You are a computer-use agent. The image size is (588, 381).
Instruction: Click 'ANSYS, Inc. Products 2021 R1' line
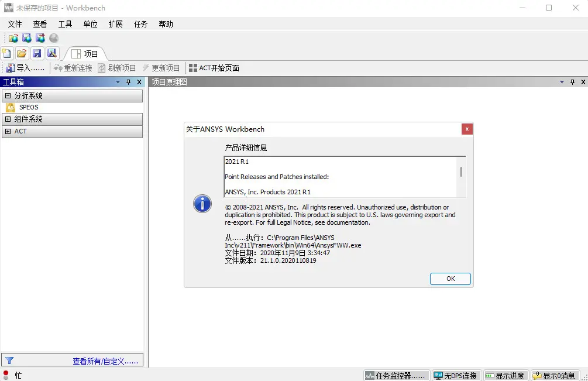coord(268,192)
